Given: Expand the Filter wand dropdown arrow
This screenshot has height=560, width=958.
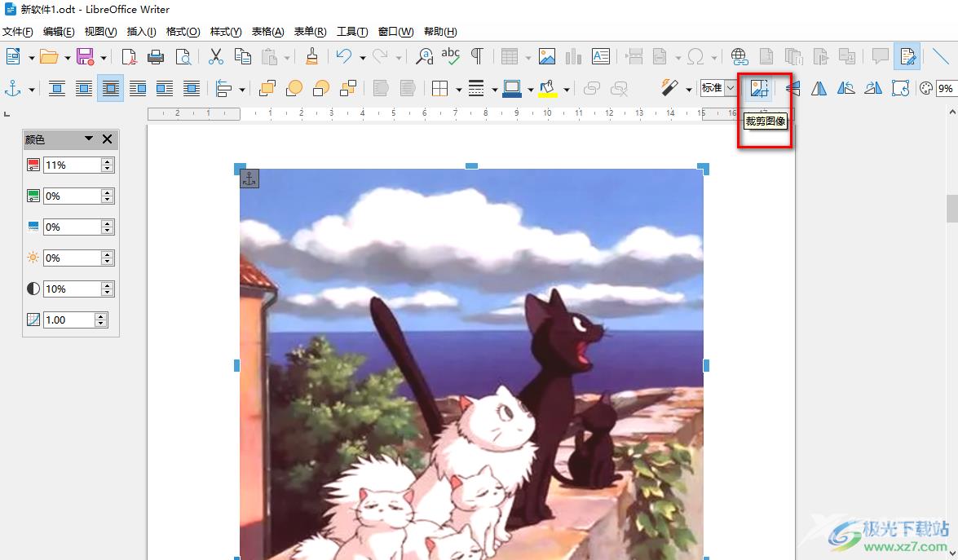Looking at the screenshot, I should [689, 89].
